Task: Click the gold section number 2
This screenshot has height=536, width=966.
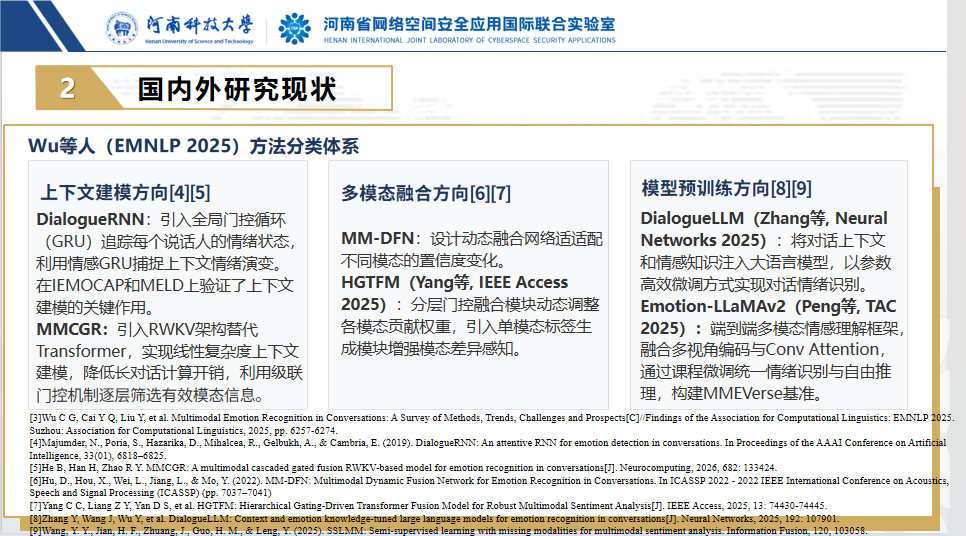Action: click(68, 88)
